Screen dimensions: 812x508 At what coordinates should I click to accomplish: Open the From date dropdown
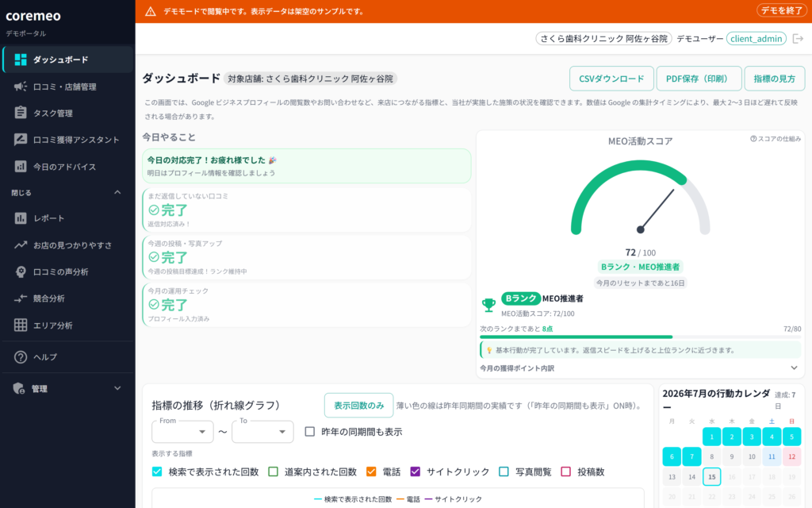coord(182,432)
